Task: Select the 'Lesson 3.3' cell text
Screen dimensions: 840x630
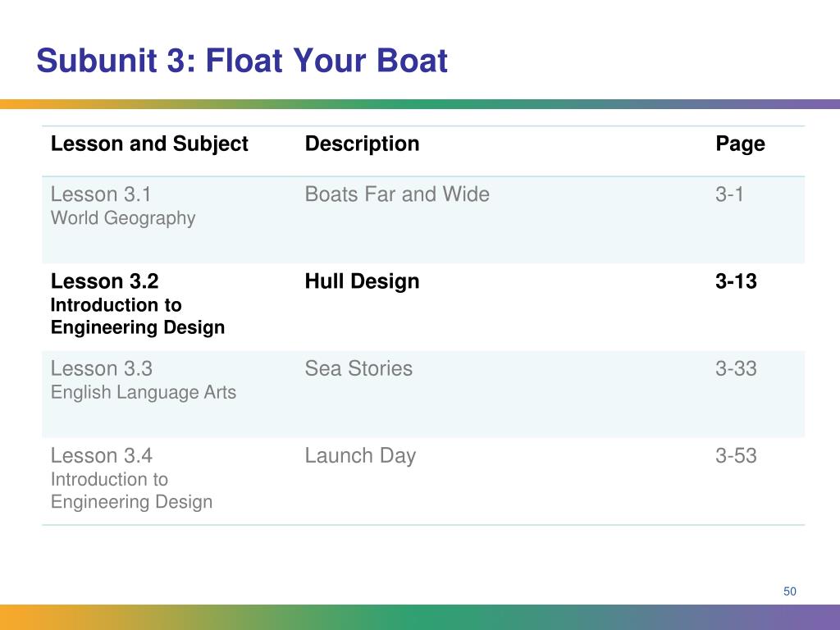Action: point(101,368)
